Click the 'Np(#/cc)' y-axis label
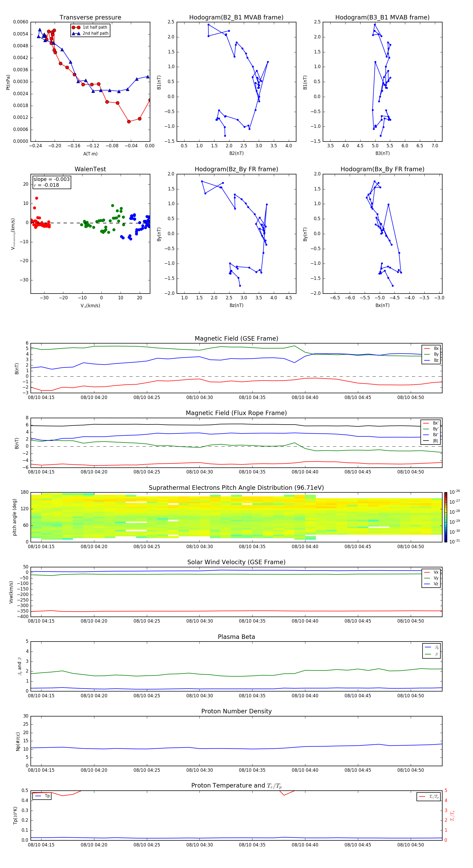Image resolution: width=473 pixels, height=868 pixels. (18, 741)
